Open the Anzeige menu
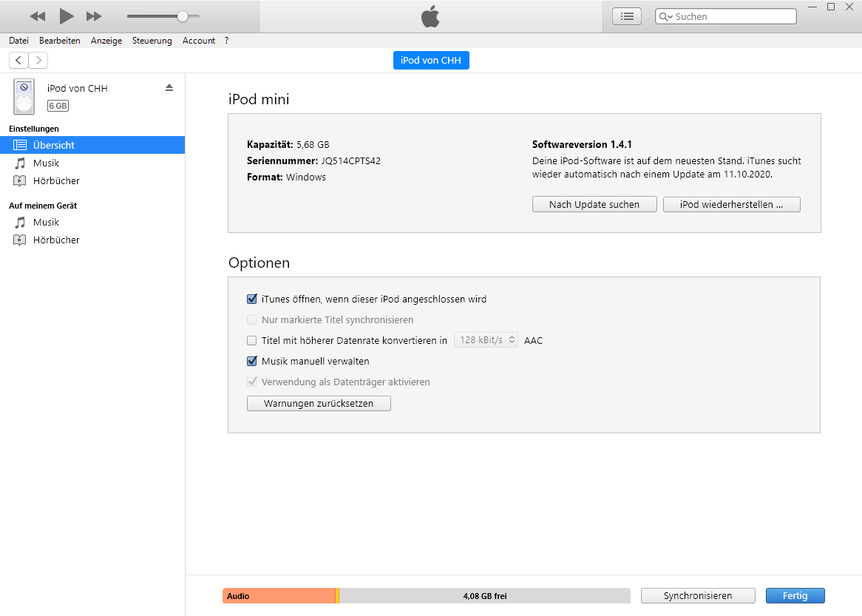This screenshot has height=616, width=862. tap(106, 41)
